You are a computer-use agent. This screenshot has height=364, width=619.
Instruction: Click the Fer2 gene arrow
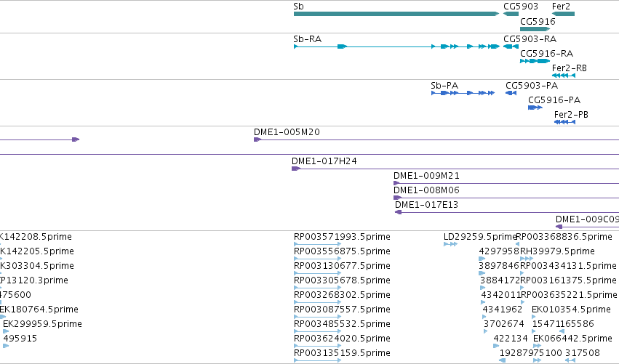pyautogui.click(x=563, y=14)
